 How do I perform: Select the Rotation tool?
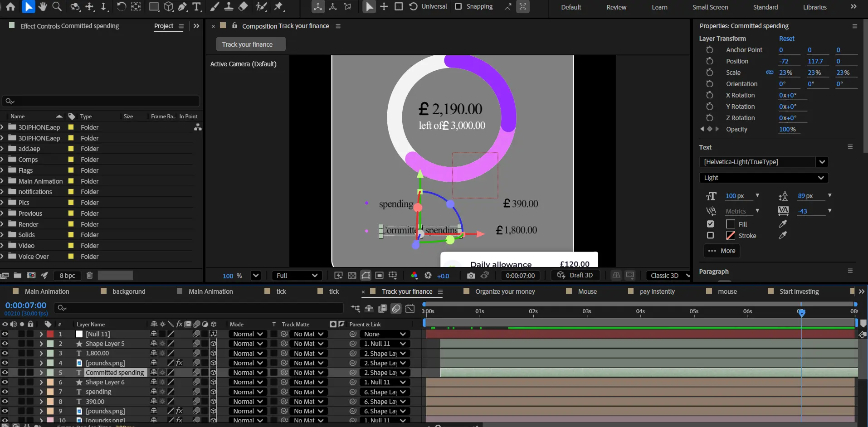tap(121, 6)
